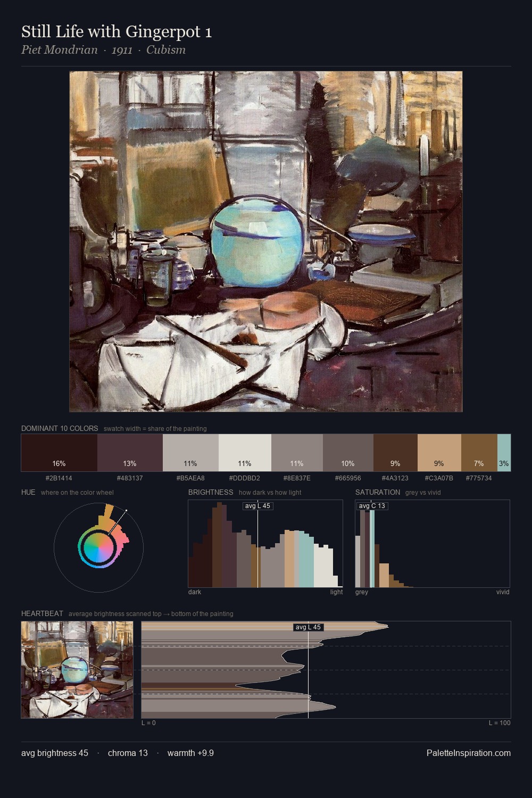Click the #C3A07B hex code label

(x=439, y=478)
